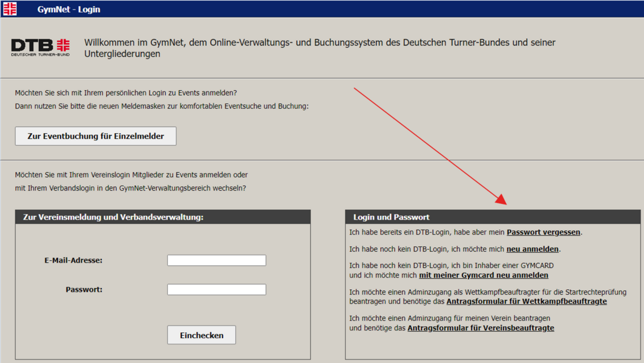Open Antragsformular für Wettkampfbeauftragte link
The height and width of the screenshot is (363, 644).
coord(527,301)
